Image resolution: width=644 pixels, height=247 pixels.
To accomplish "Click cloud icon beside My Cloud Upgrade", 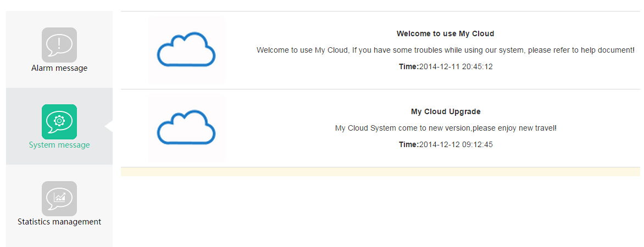I will pyautogui.click(x=186, y=128).
